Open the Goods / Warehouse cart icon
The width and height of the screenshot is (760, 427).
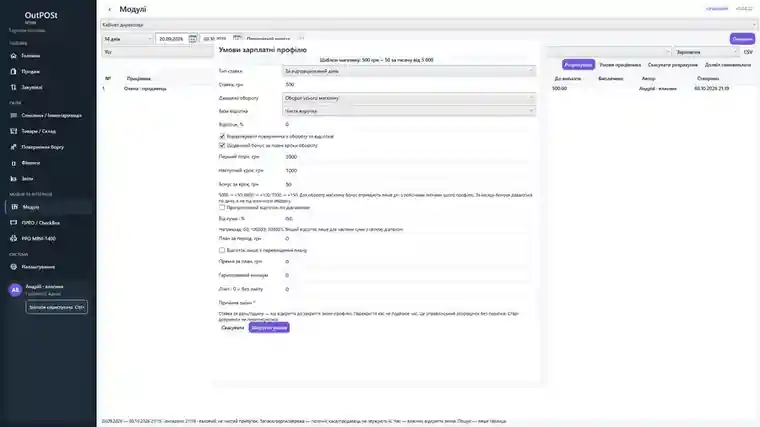pyautogui.click(x=14, y=131)
